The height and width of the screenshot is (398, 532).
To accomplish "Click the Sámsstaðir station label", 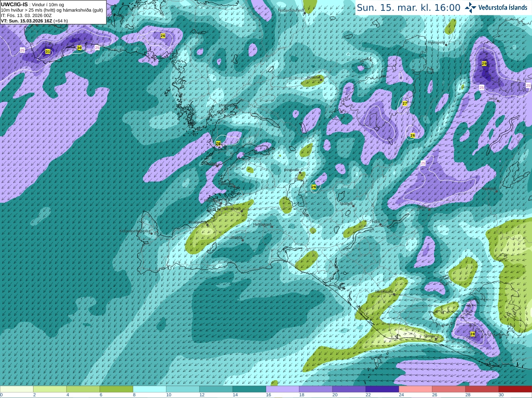I will (x=384, y=292).
